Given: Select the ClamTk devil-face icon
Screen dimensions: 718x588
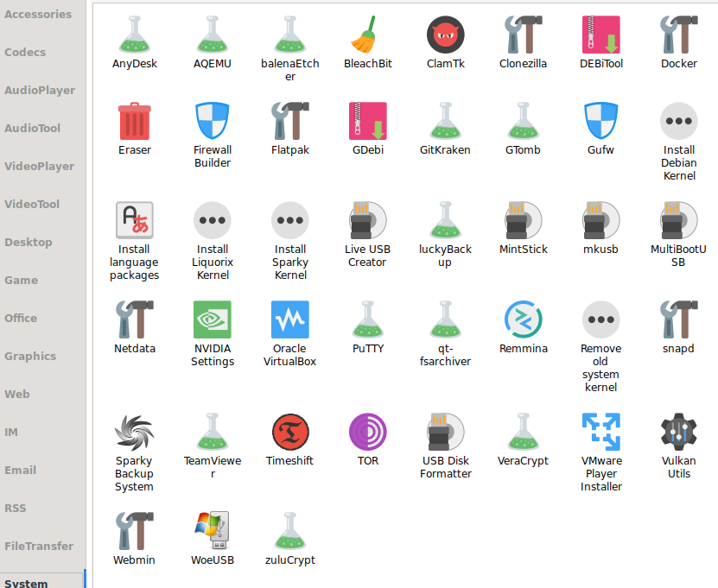Looking at the screenshot, I should pos(446,35).
